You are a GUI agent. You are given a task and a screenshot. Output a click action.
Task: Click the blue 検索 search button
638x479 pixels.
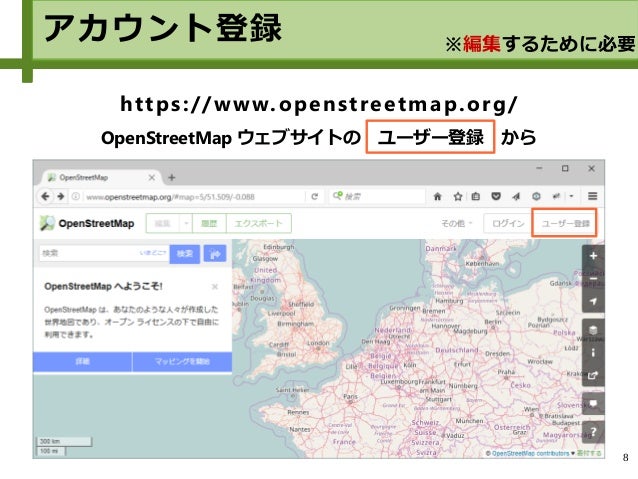185,254
